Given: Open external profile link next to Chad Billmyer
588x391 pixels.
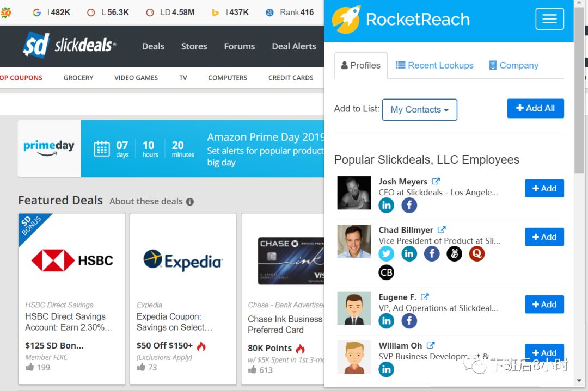Looking at the screenshot, I should click(442, 229).
